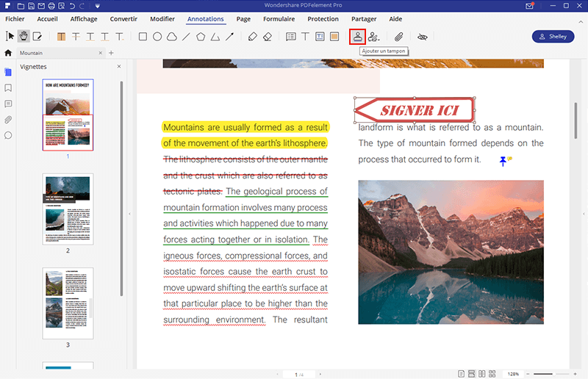Close the Vignettes panel
The height and width of the screenshot is (379, 588).
(119, 66)
